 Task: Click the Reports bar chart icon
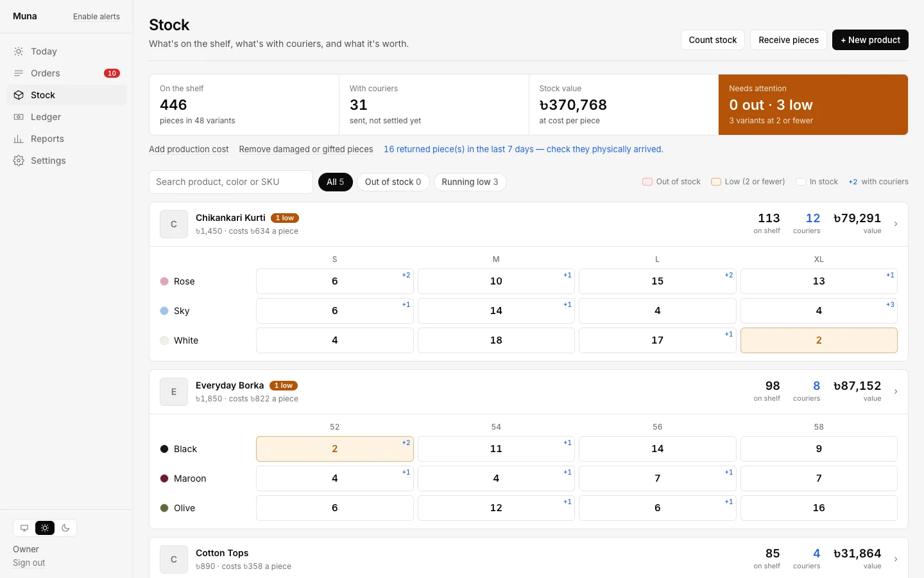coord(19,139)
